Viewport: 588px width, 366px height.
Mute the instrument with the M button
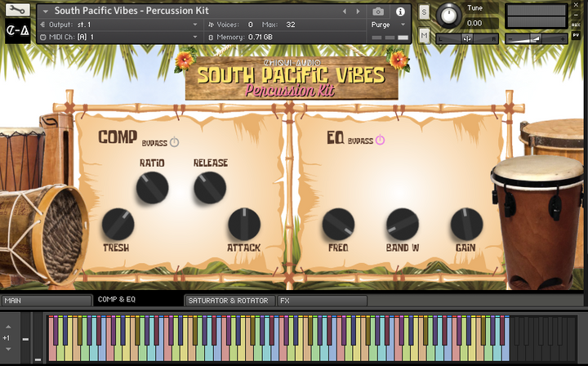[x=424, y=36]
